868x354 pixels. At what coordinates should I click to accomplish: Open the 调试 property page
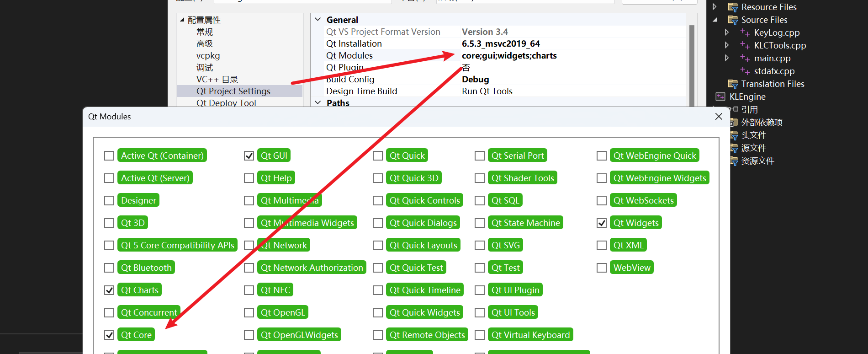pyautogui.click(x=205, y=68)
